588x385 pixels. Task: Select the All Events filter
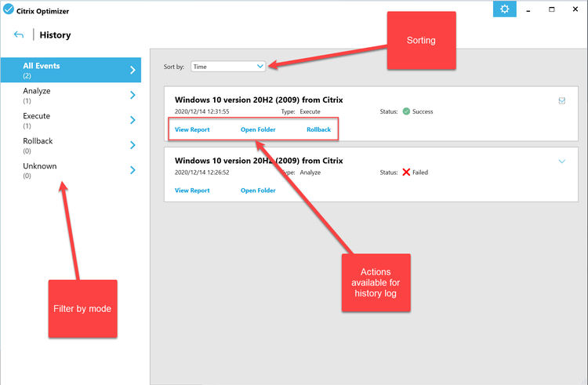coord(71,70)
